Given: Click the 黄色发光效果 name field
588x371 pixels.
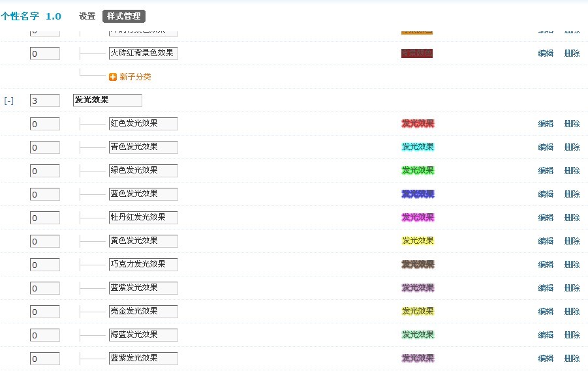Looking at the screenshot, I should tap(144, 241).
